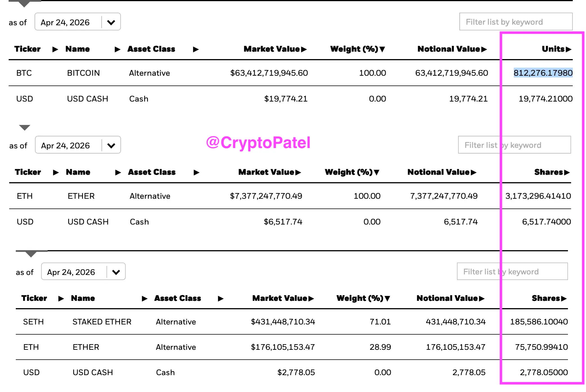Click middle 'Filter list by keyword' box
The height and width of the screenshot is (392, 586).
(514, 145)
